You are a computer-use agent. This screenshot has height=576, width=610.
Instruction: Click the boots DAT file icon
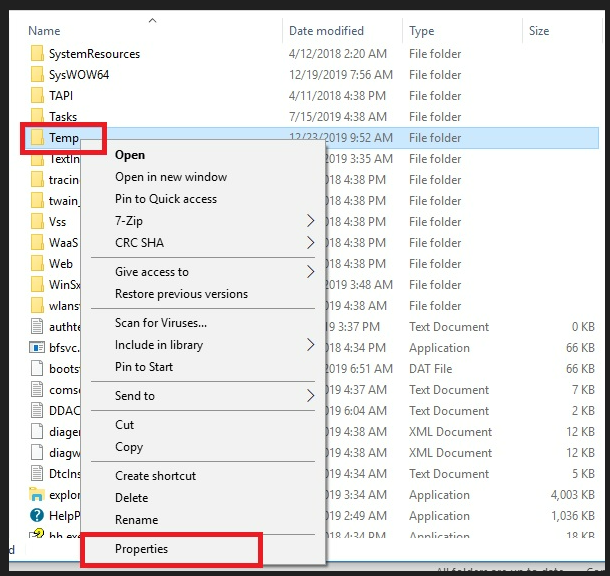(x=37, y=369)
